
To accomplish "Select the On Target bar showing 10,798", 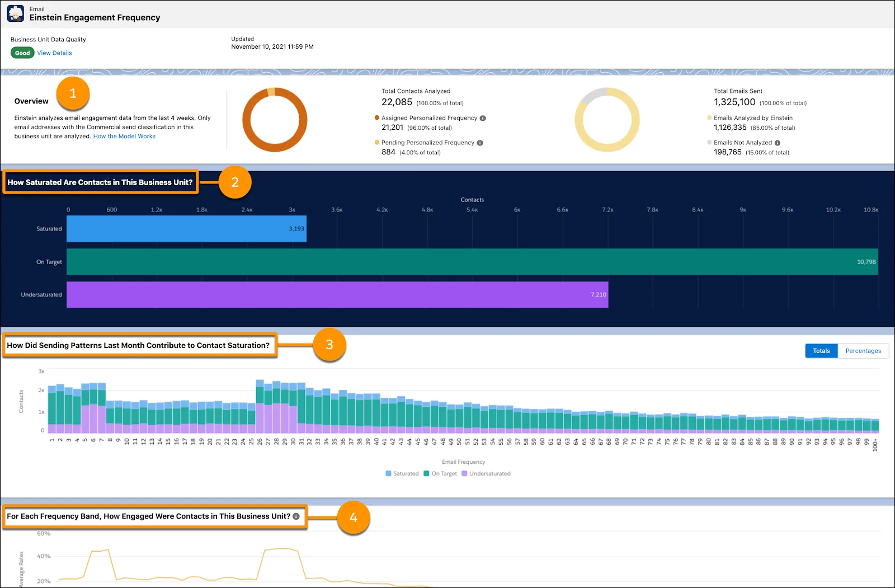I will click(x=472, y=262).
